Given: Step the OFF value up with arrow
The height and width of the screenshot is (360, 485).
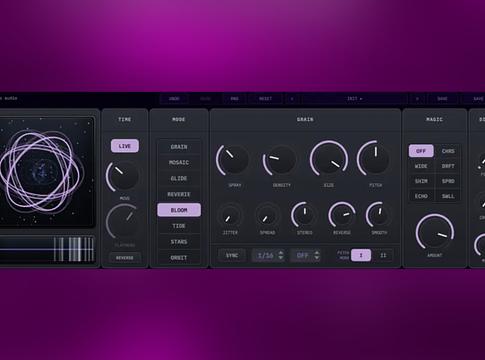Looking at the screenshot, I should click(317, 253).
